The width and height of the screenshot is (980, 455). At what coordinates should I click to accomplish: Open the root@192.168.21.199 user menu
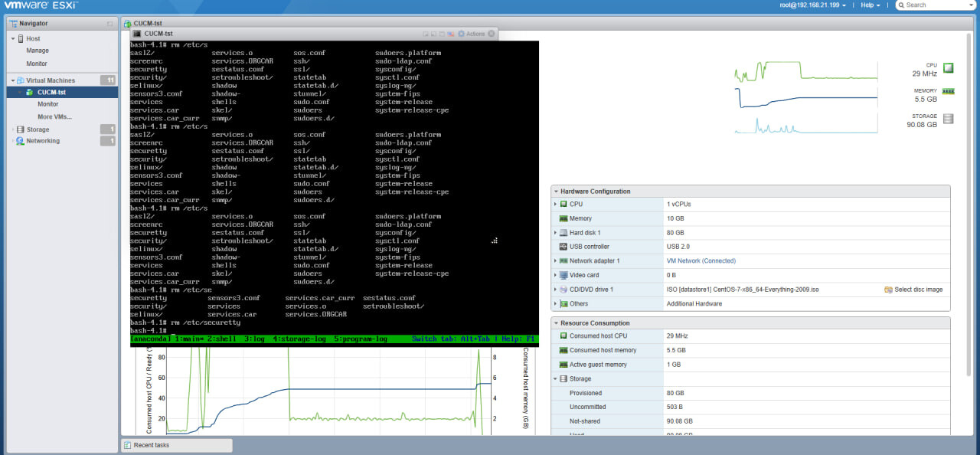point(812,5)
